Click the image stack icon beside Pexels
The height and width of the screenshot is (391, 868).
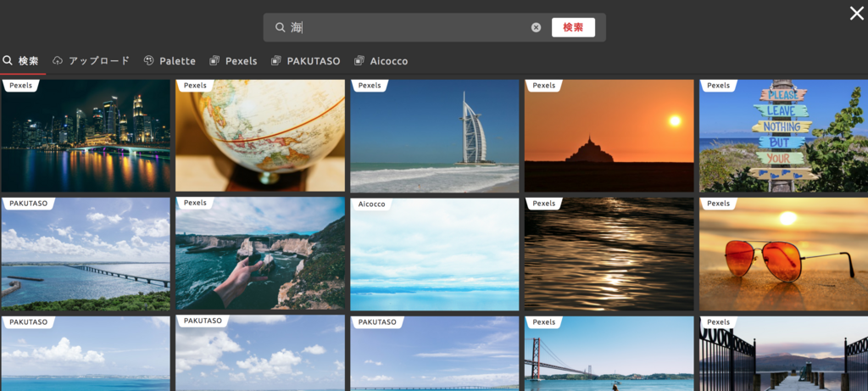[214, 61]
